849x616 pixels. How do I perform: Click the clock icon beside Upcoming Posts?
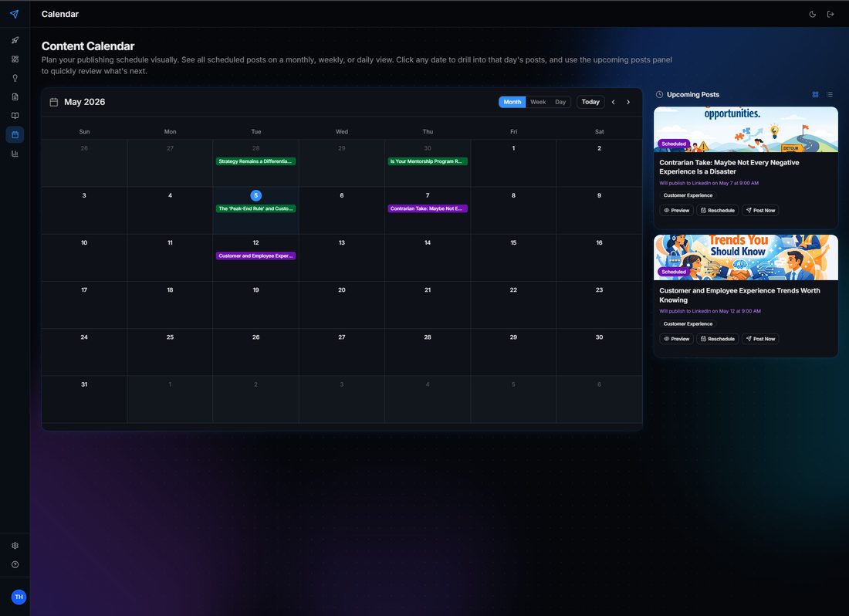pyautogui.click(x=659, y=95)
